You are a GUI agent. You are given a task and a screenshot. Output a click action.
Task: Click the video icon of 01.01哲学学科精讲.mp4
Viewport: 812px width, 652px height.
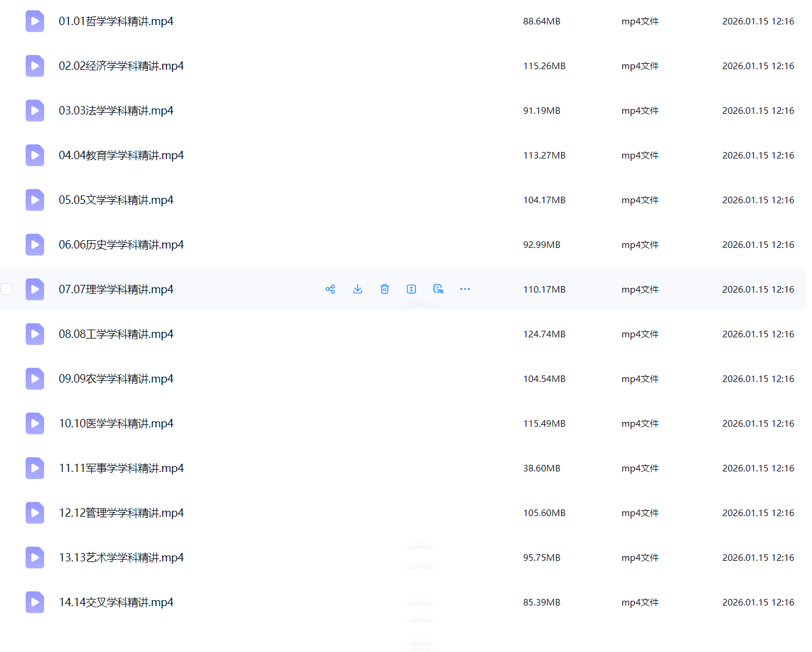click(35, 21)
